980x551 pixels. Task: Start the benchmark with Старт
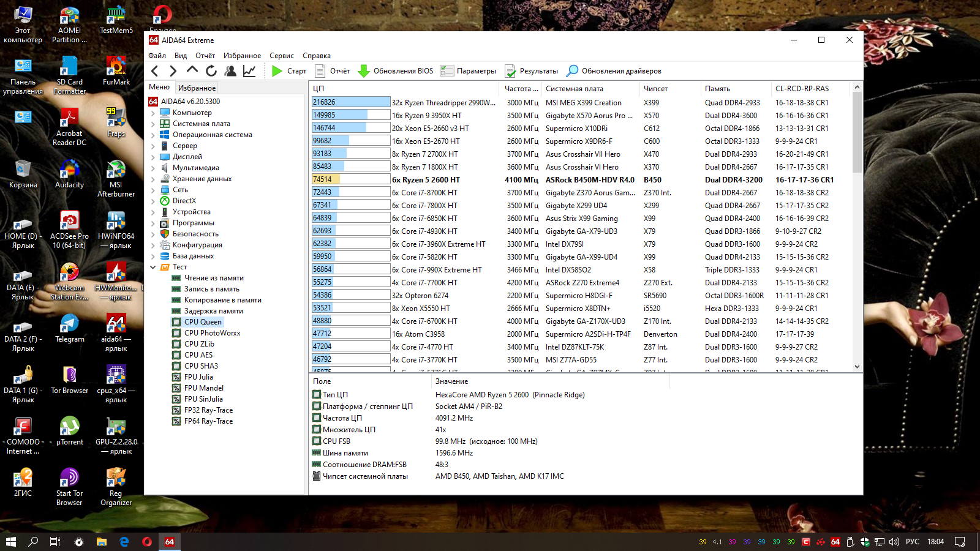289,71
